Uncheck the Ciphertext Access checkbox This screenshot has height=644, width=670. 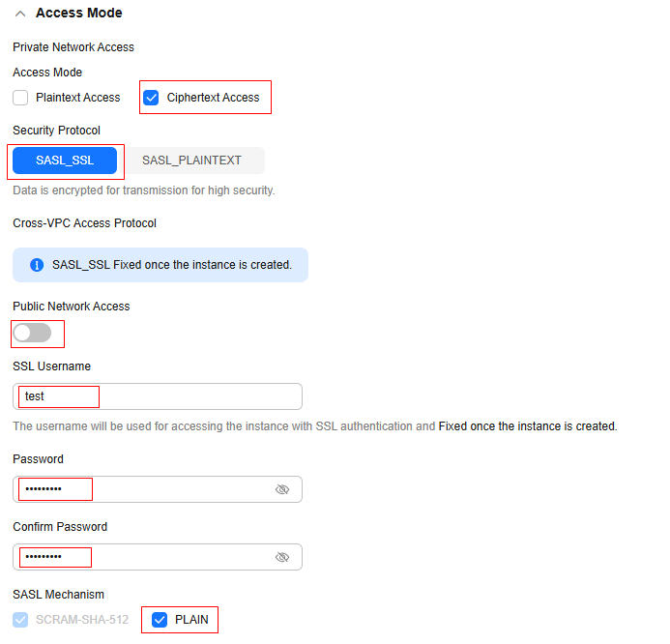click(x=151, y=98)
